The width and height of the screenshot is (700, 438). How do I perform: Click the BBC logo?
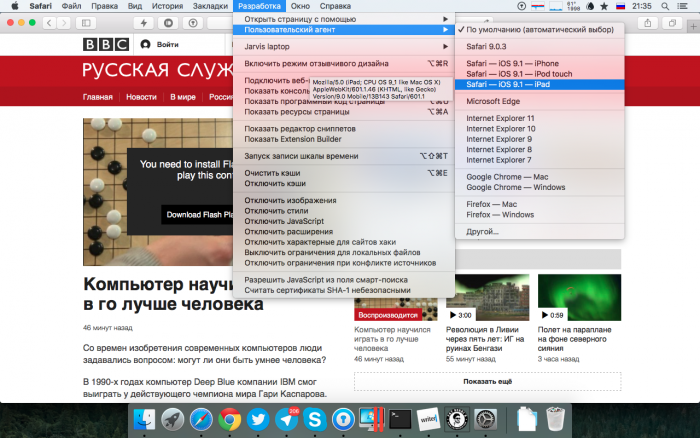click(105, 44)
